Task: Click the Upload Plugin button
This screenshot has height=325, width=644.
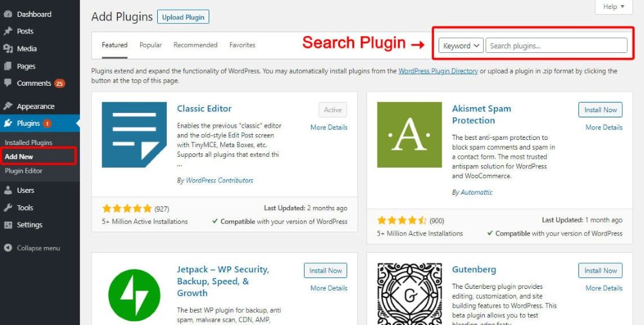Action: click(183, 17)
